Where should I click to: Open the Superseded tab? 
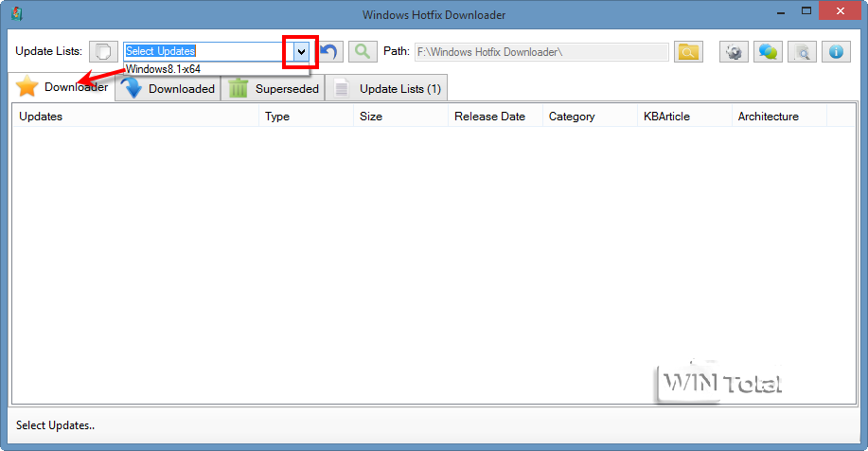[273, 89]
